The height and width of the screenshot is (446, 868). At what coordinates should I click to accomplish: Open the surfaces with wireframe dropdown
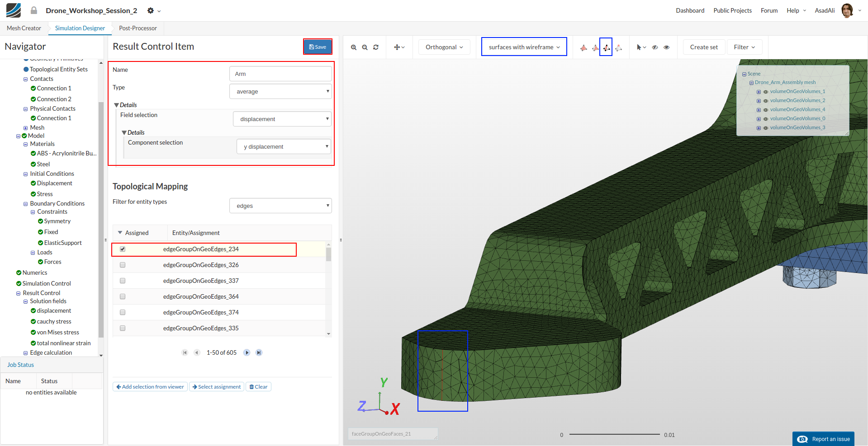(524, 47)
